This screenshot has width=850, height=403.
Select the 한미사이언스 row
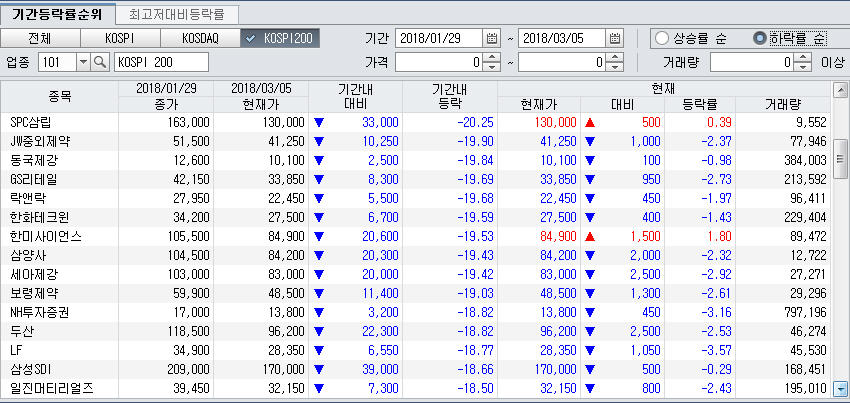tap(415, 236)
